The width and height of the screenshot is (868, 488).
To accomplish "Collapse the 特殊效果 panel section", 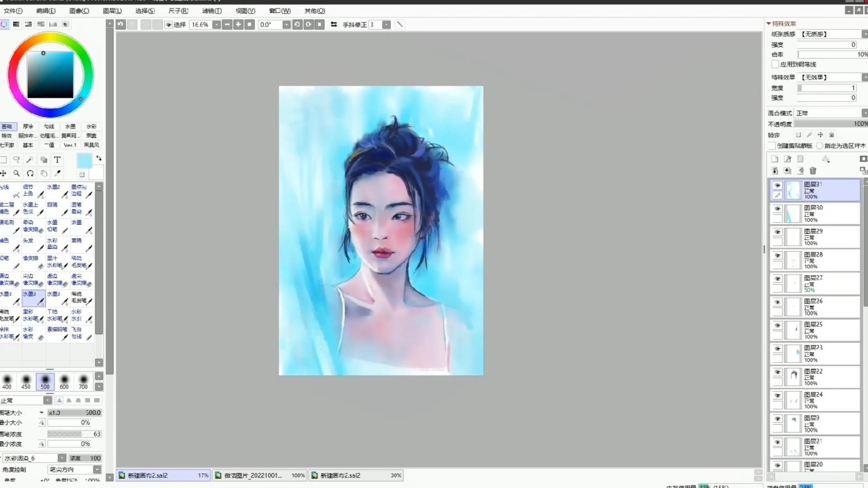I will 769,23.
